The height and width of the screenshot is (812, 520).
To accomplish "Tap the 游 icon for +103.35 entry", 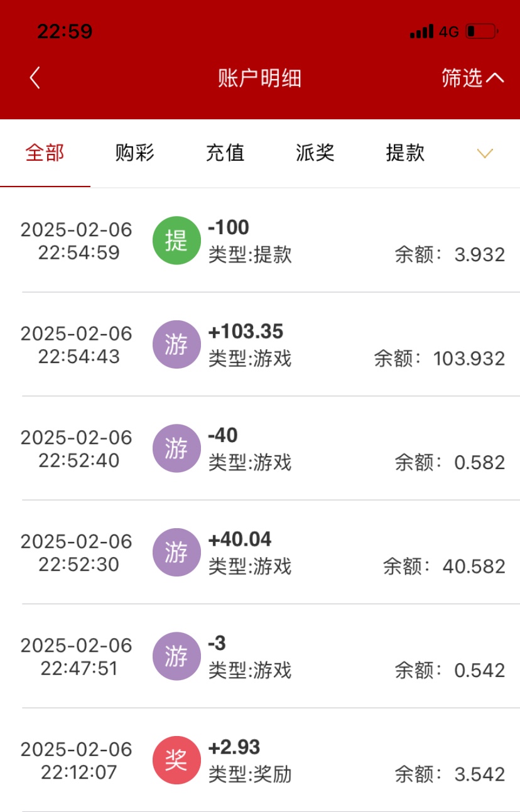I will [176, 345].
